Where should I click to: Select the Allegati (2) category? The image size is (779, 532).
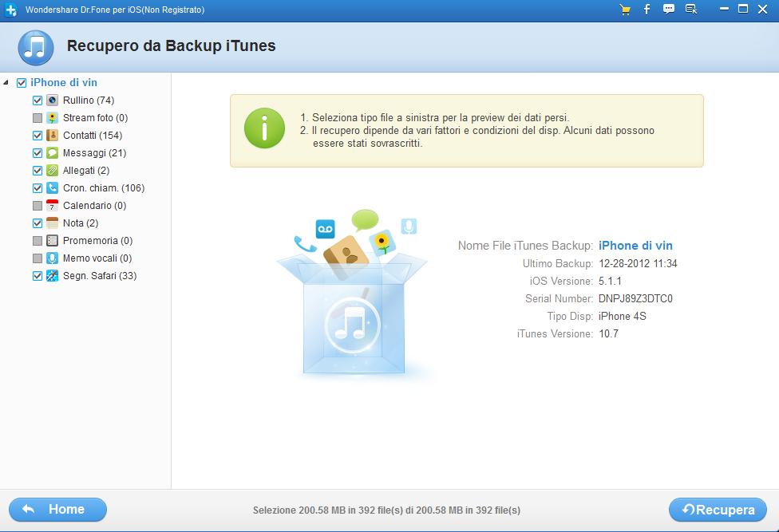(x=86, y=170)
